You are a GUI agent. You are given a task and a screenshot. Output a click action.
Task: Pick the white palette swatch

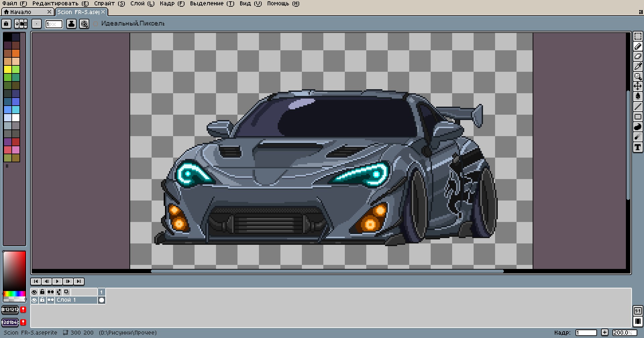click(16, 118)
